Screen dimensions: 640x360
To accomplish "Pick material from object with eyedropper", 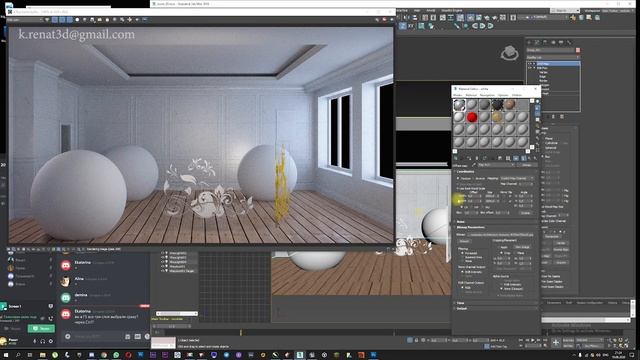I will tap(474, 165).
